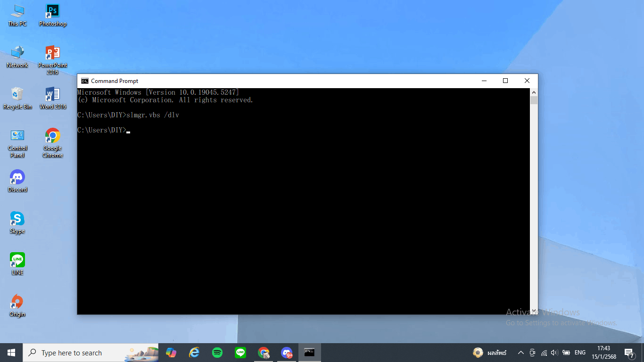
Task: Select the LINE desktop shortcut
Action: 17,264
